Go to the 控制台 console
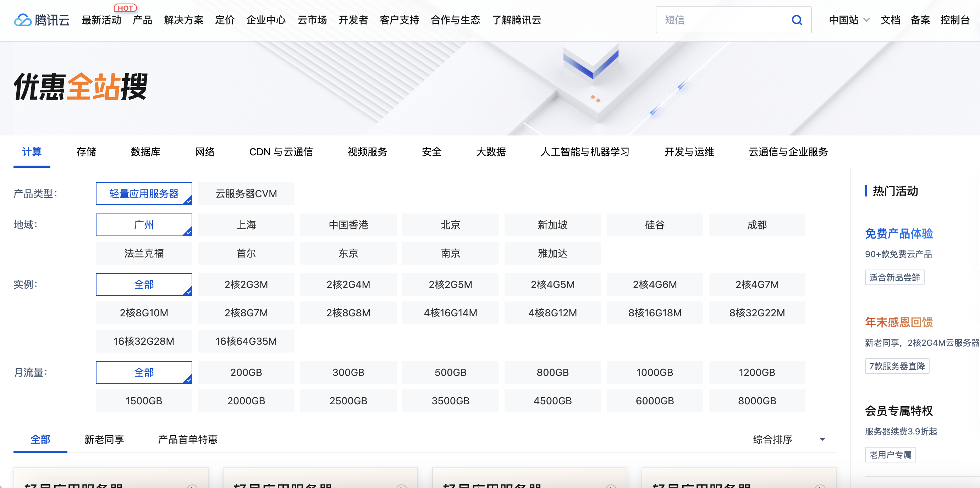The width and height of the screenshot is (980, 488). (954, 20)
